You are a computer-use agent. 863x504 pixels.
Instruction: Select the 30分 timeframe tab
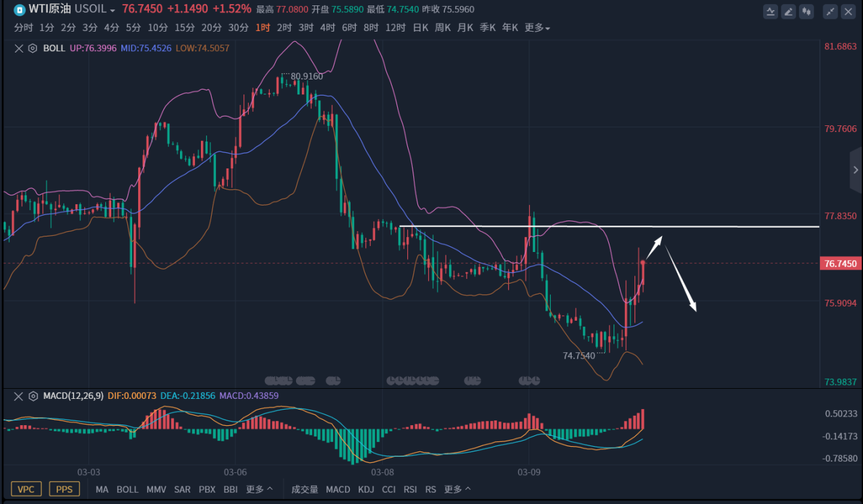[238, 28]
